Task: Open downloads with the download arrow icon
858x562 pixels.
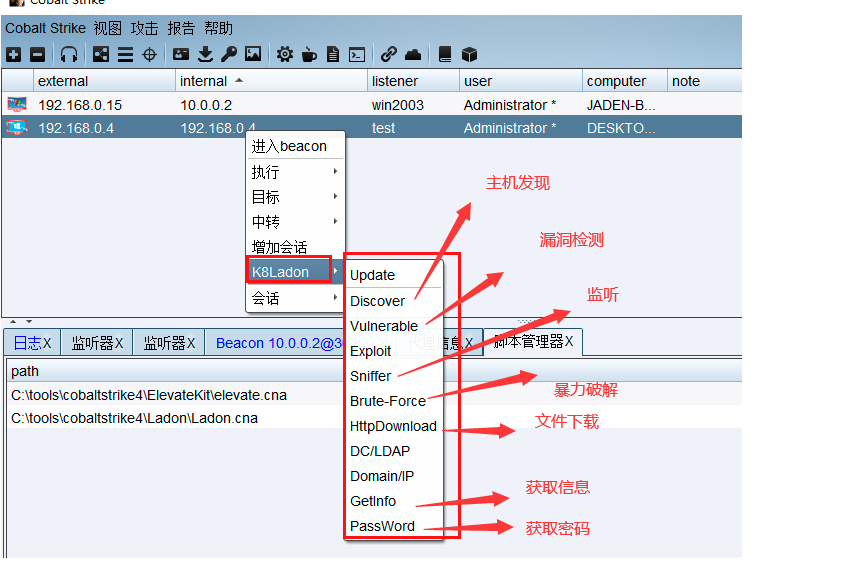Action: click(205, 55)
